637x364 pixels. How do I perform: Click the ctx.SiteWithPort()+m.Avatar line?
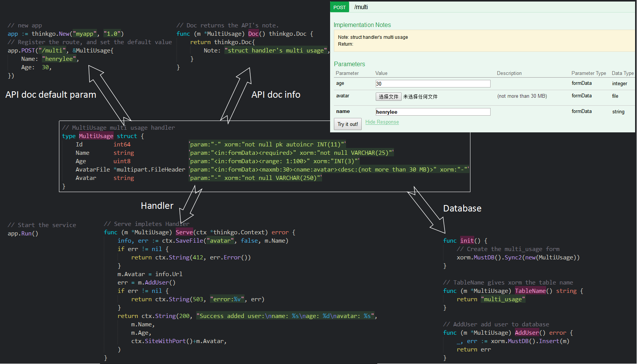click(179, 341)
